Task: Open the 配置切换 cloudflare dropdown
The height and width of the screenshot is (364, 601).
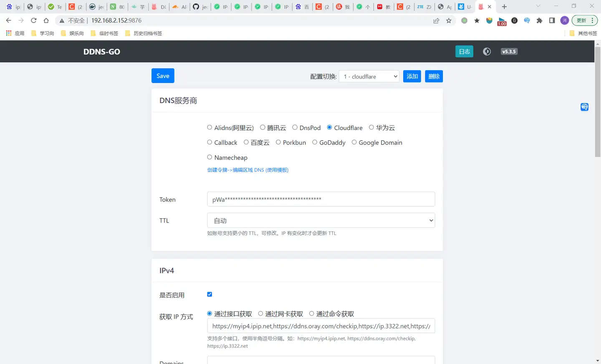Action: pyautogui.click(x=369, y=76)
